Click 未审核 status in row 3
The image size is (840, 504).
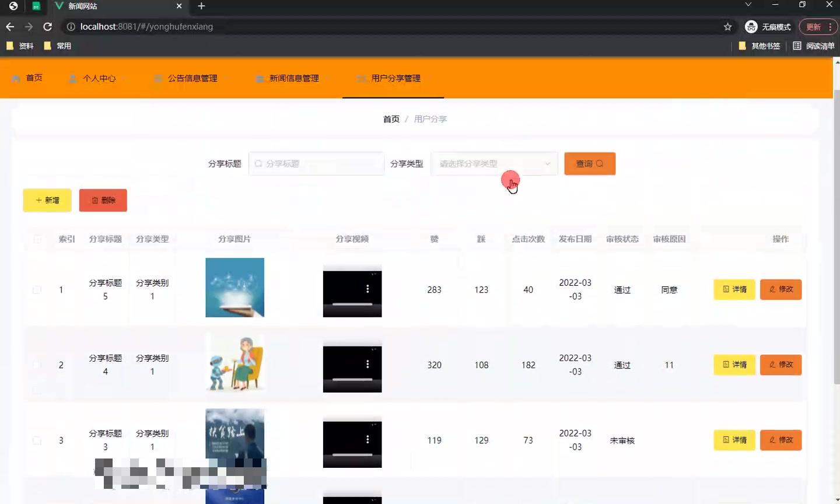click(622, 440)
